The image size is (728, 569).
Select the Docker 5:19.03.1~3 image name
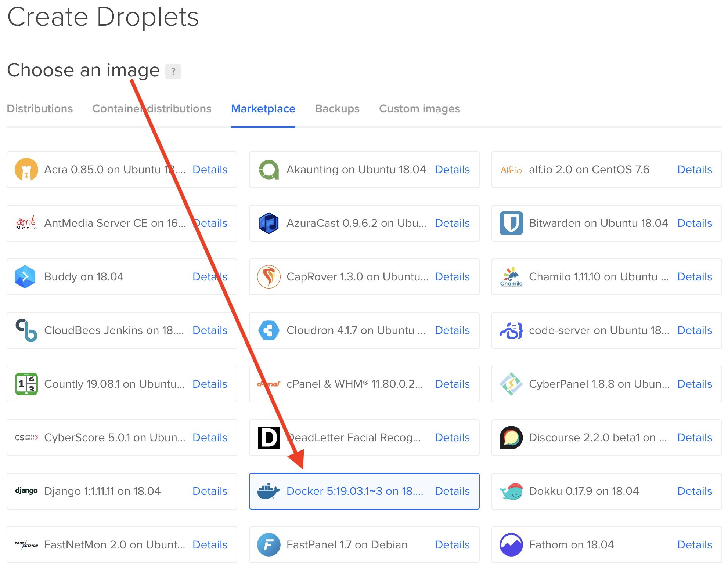coord(355,491)
